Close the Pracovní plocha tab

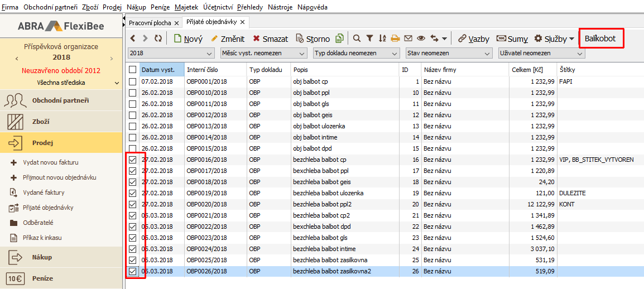coord(176,22)
